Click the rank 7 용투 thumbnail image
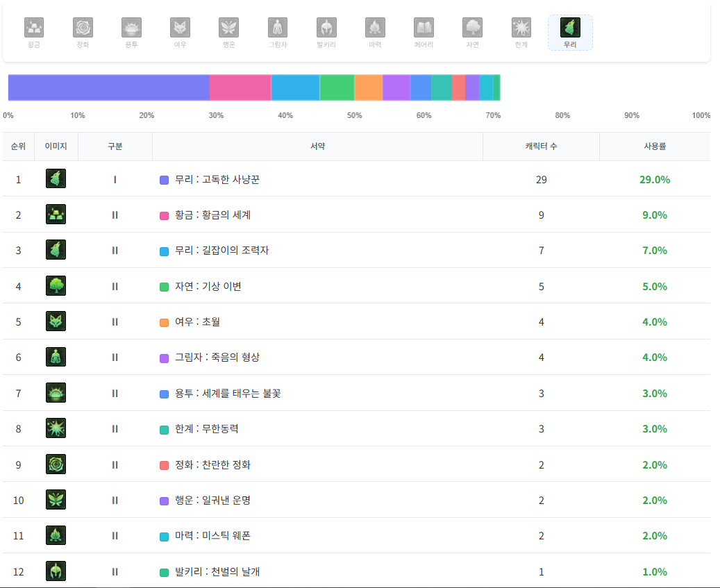The width and height of the screenshot is (720, 588). click(56, 393)
